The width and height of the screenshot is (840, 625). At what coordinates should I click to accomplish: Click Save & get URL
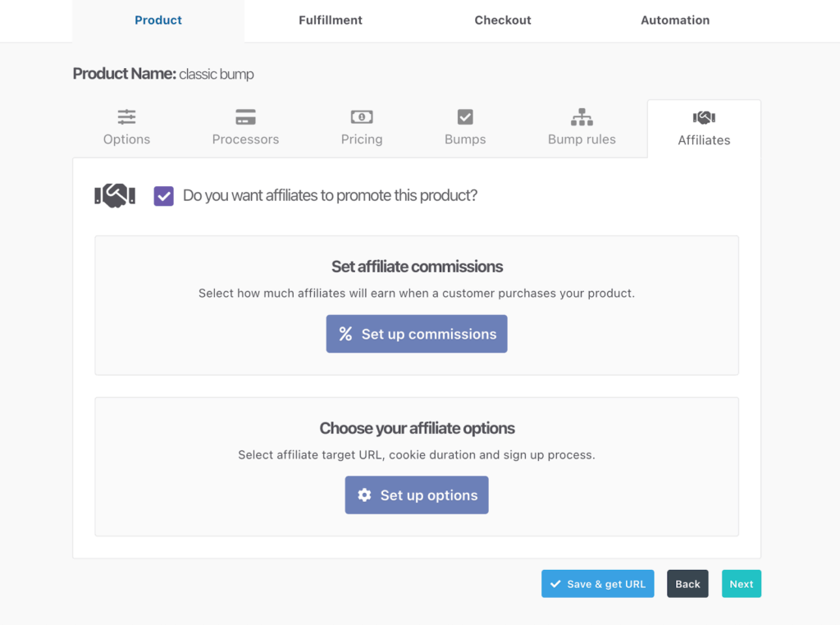coord(597,584)
